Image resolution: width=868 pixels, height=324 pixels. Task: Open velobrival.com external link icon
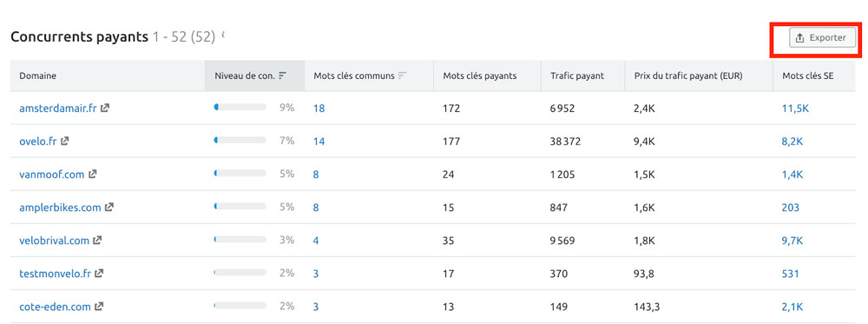point(97,241)
